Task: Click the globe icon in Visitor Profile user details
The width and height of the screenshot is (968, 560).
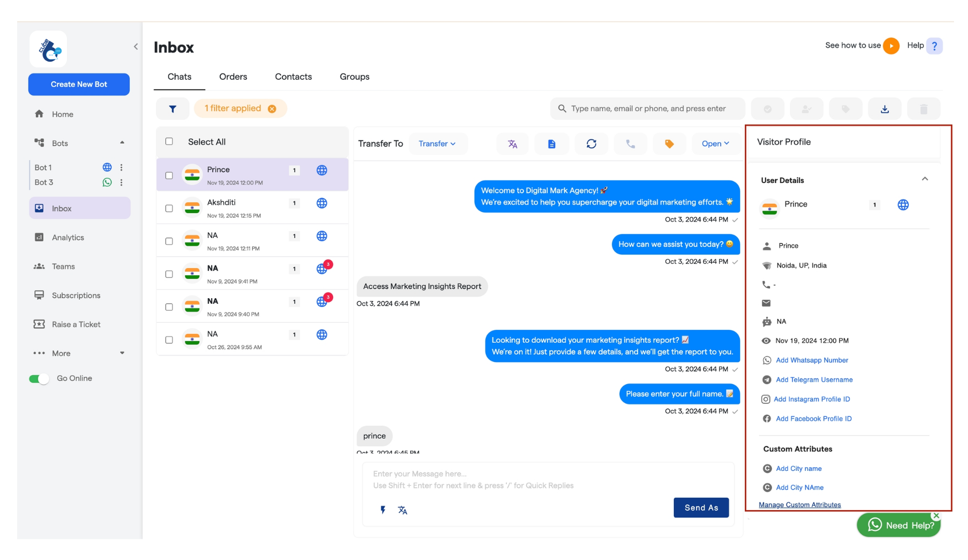Action: click(903, 205)
